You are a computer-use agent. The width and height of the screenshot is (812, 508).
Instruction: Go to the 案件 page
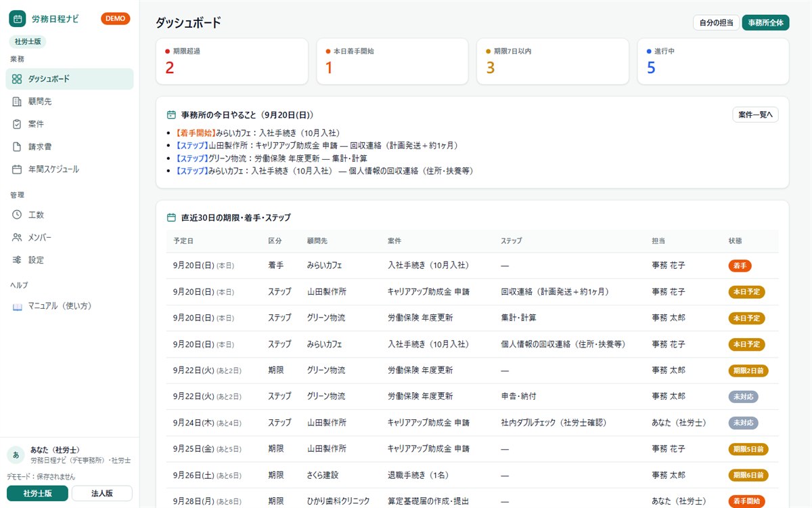70,124
